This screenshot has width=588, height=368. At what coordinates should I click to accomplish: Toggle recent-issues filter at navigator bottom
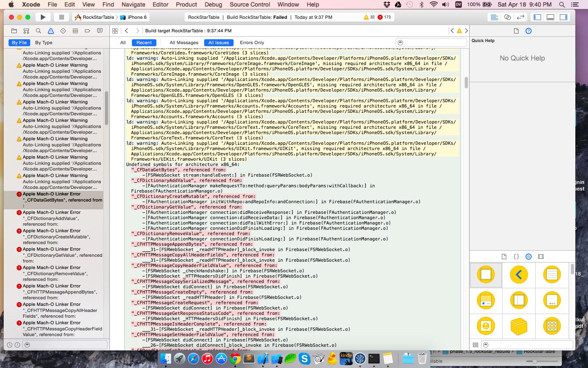10,345
